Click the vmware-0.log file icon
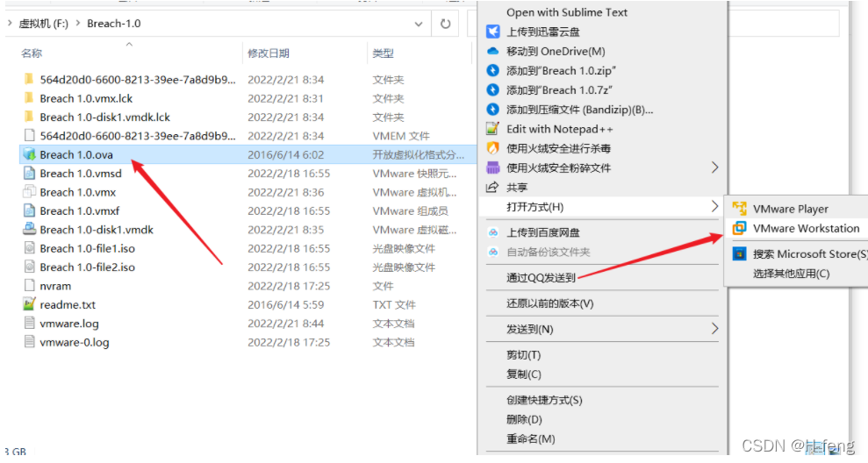Viewport: 868px width, 463px height. click(29, 342)
